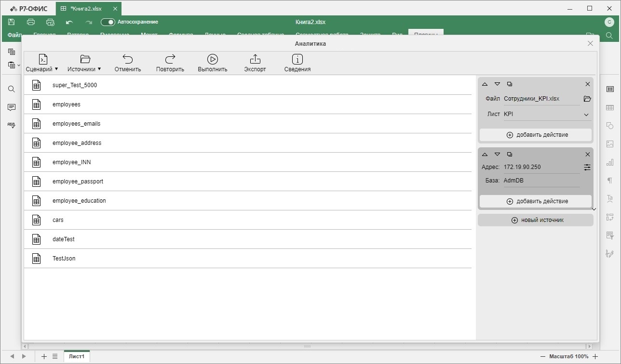Click the База field AdmDB
This screenshot has width=621, height=364.
click(541, 181)
